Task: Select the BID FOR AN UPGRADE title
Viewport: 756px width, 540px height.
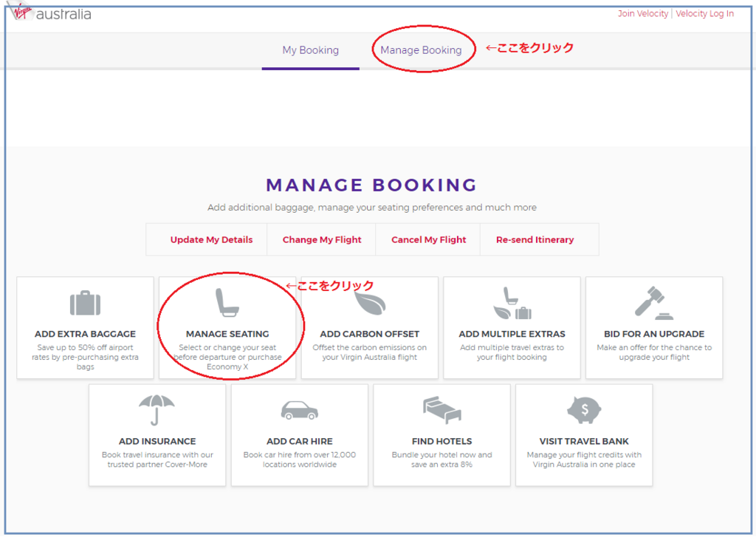Action: pos(654,334)
